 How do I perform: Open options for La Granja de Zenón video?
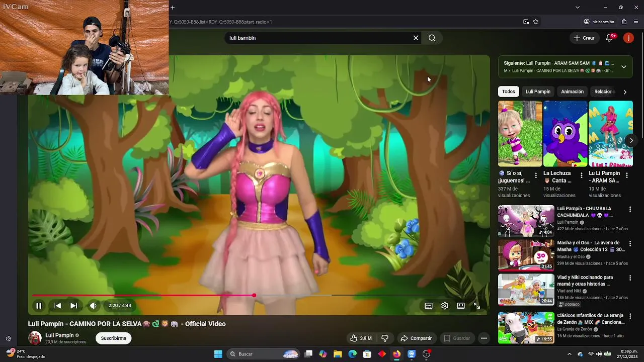click(x=630, y=316)
